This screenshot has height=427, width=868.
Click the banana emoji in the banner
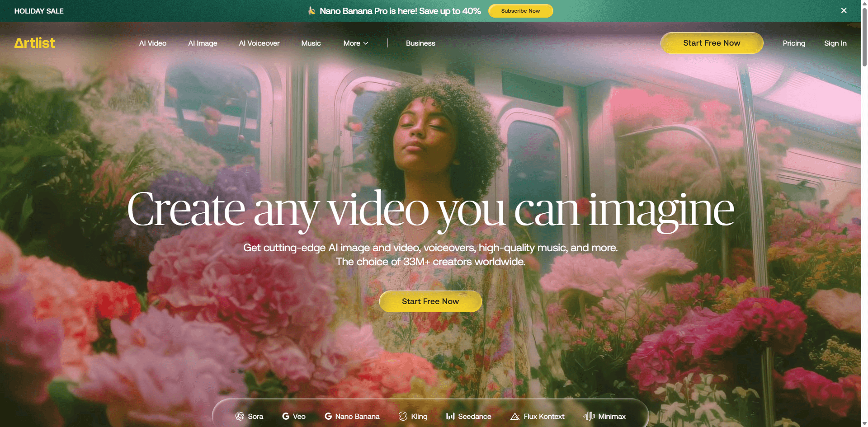(x=311, y=10)
